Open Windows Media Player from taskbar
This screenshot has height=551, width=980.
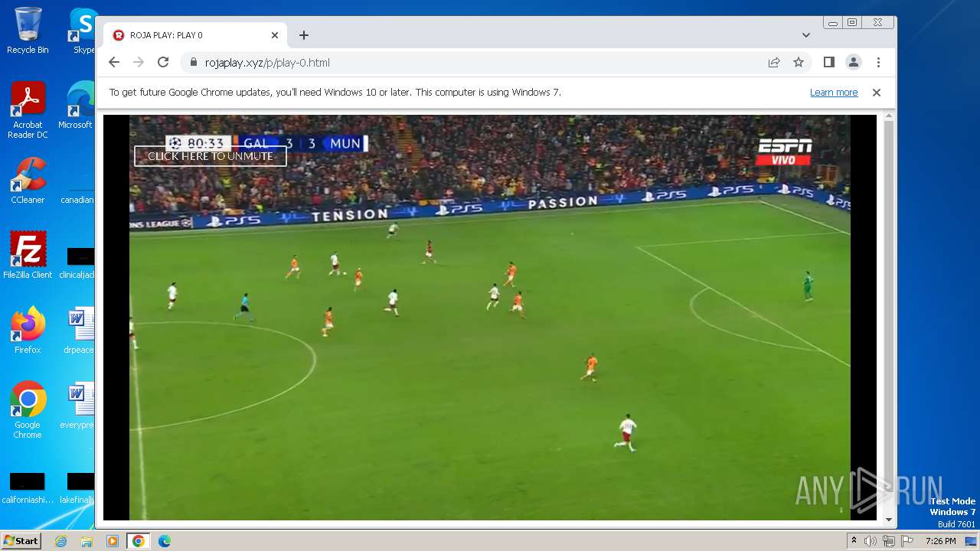point(113,541)
